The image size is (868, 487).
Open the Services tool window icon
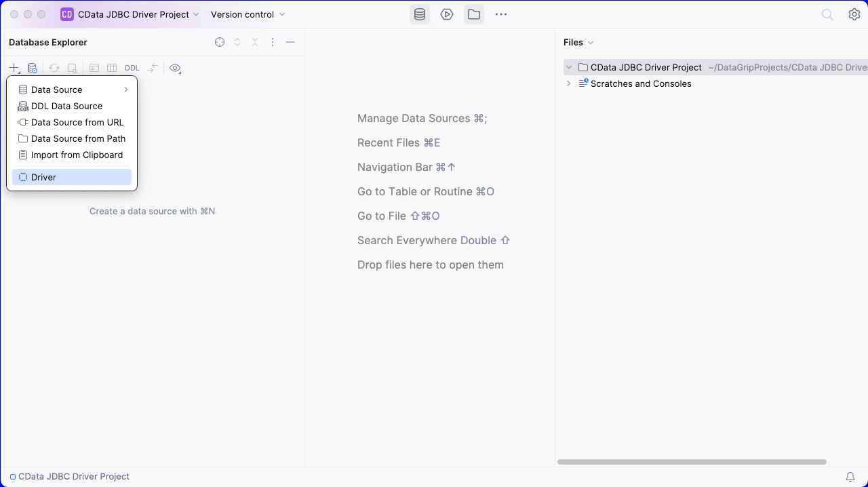pos(447,14)
